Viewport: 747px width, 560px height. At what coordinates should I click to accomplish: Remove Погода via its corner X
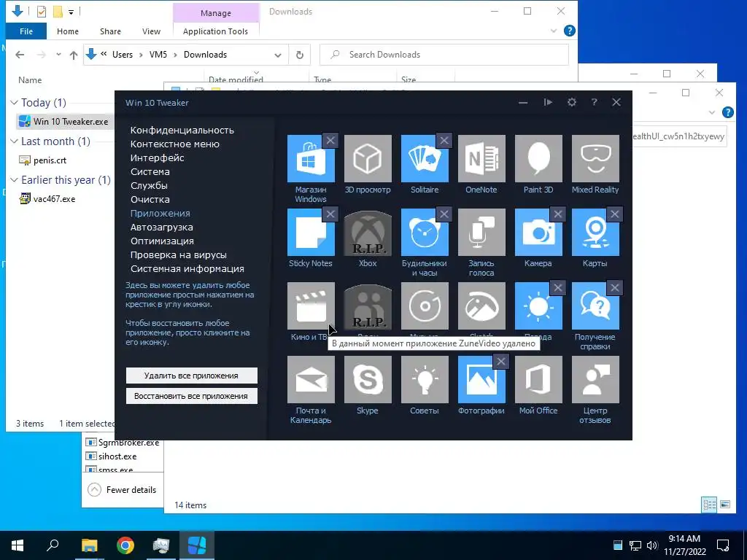tap(558, 287)
